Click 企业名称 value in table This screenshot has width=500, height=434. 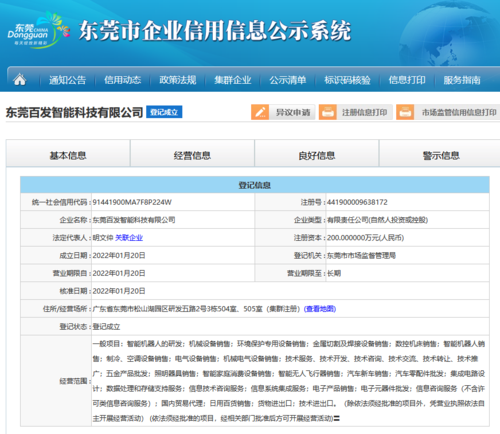click(134, 220)
